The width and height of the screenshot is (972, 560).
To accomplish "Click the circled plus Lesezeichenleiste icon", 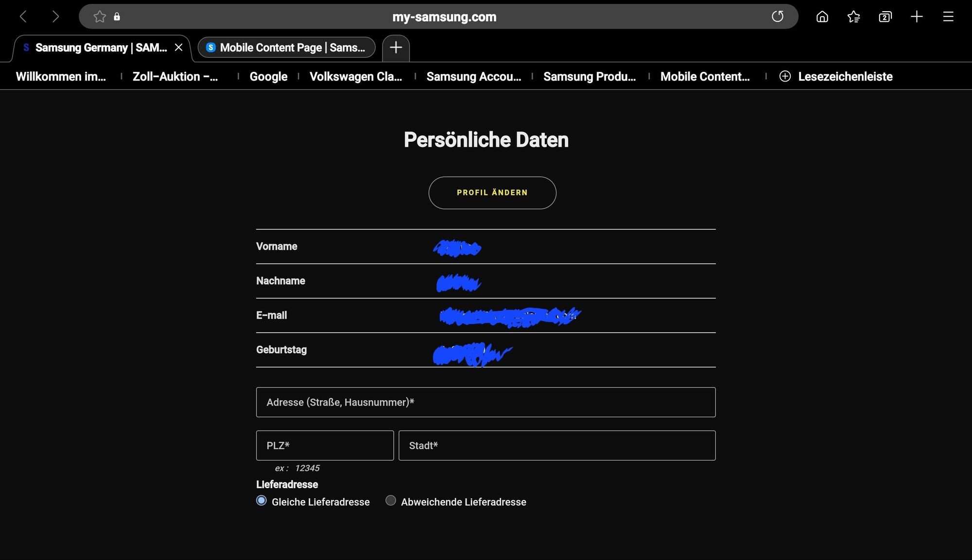I will tap(785, 76).
